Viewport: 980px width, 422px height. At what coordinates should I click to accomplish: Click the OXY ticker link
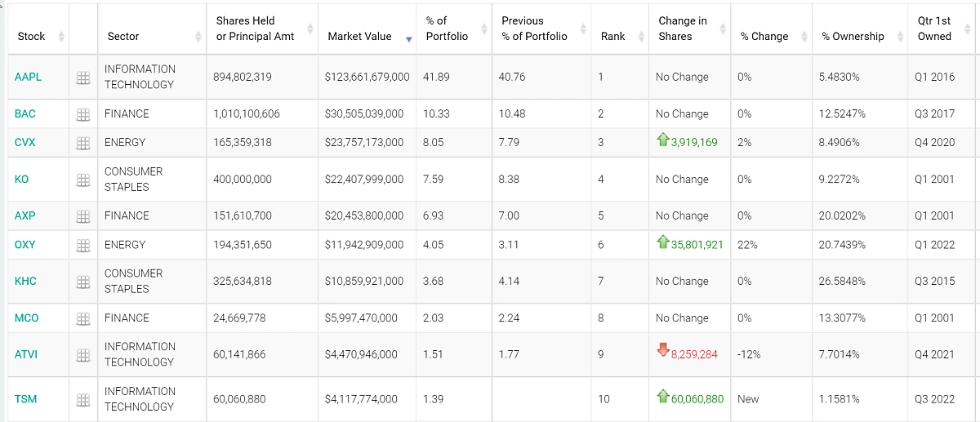click(x=26, y=244)
